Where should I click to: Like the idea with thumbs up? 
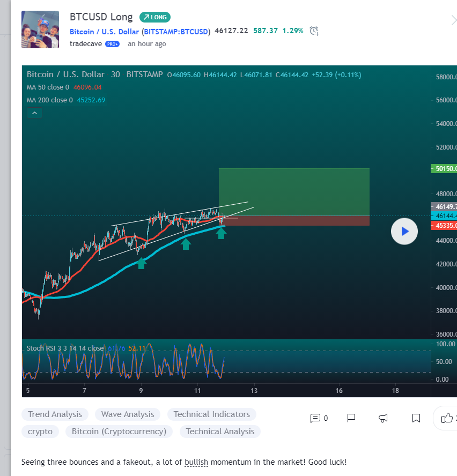tap(447, 418)
